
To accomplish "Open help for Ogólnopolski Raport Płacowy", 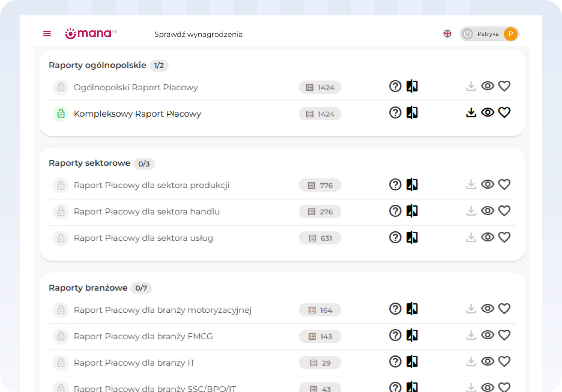I will 395,86.
